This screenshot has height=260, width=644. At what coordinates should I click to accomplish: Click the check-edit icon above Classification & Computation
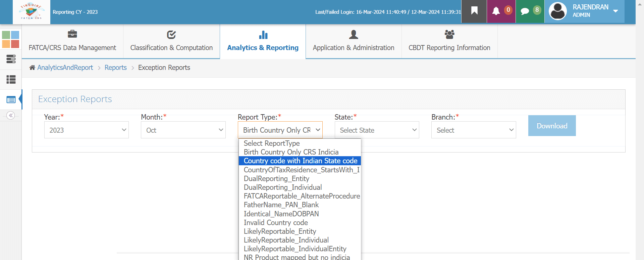[x=171, y=34]
